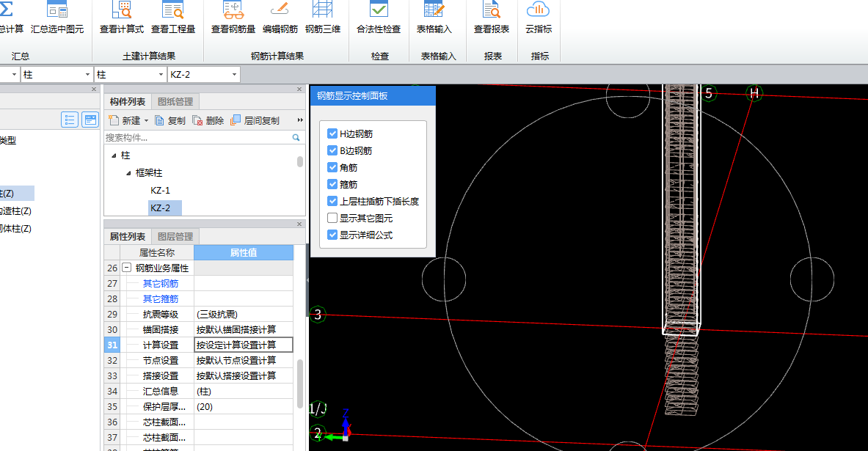Click 计算设置 value cell
The height and width of the screenshot is (451, 868).
pos(244,345)
